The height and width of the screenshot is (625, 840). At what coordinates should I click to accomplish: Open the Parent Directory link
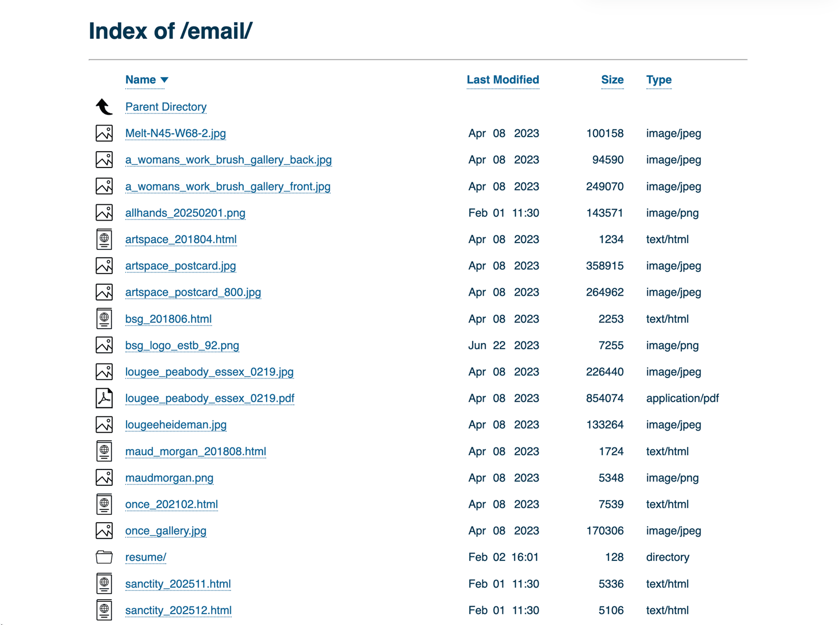click(x=166, y=107)
